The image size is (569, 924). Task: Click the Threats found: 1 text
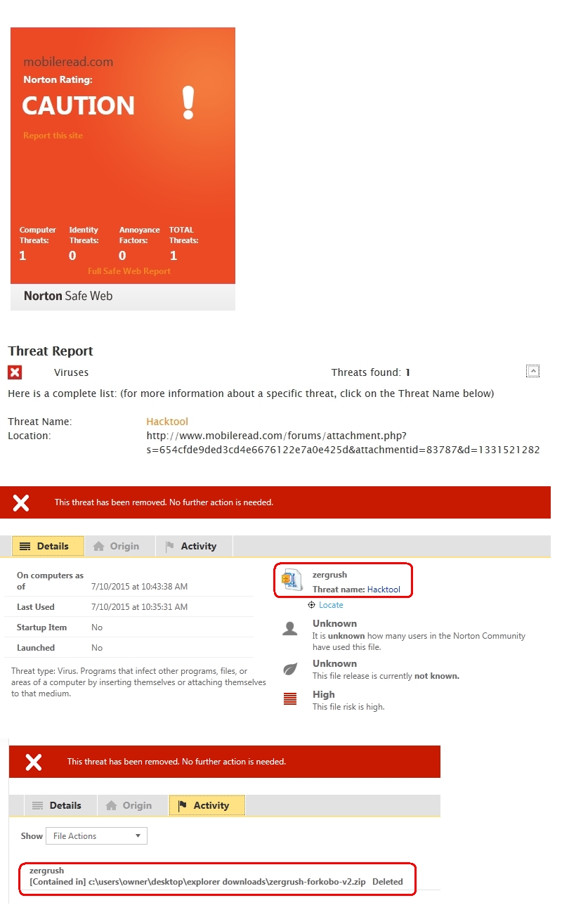coord(370,372)
